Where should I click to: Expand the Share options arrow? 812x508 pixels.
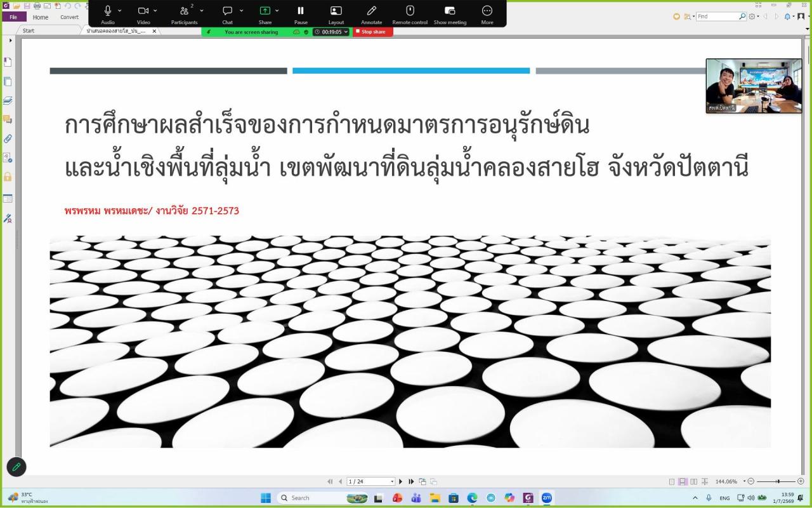[x=277, y=10]
